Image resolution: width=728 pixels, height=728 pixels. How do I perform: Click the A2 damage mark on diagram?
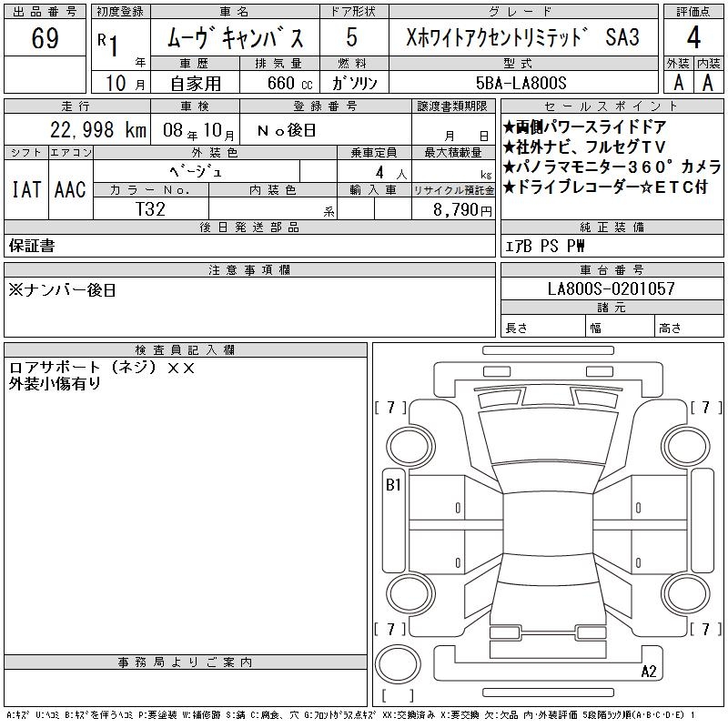648,671
